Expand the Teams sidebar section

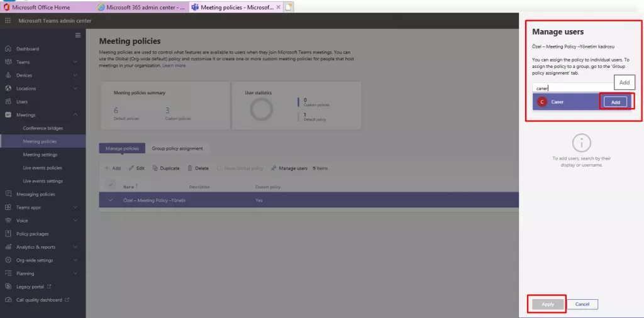pos(75,62)
